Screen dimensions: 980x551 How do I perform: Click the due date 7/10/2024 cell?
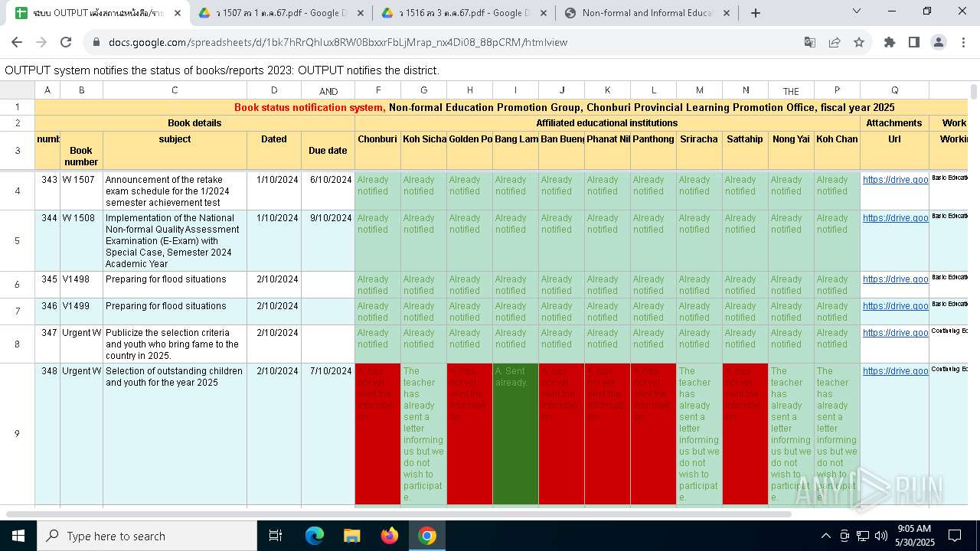coord(328,434)
